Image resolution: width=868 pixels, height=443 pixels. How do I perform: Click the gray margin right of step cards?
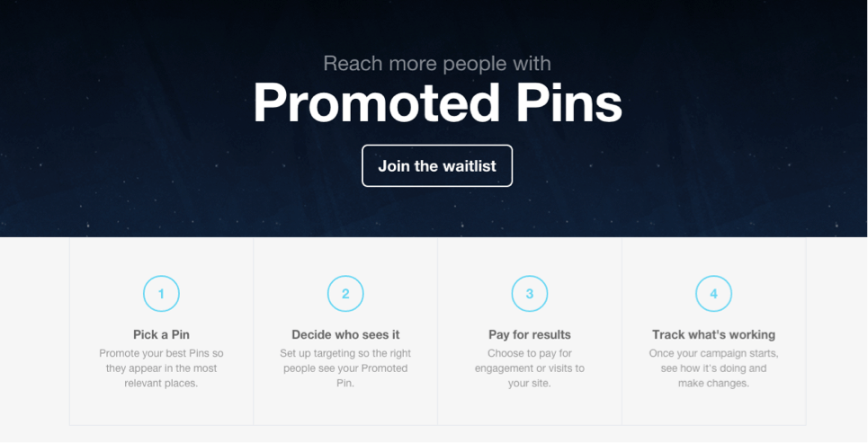click(x=837, y=332)
